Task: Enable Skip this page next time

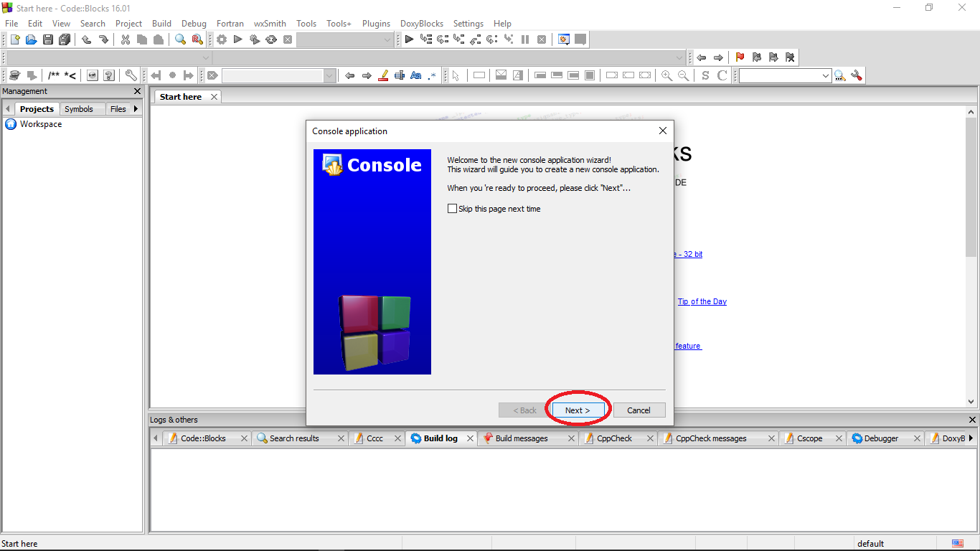Action: 453,208
